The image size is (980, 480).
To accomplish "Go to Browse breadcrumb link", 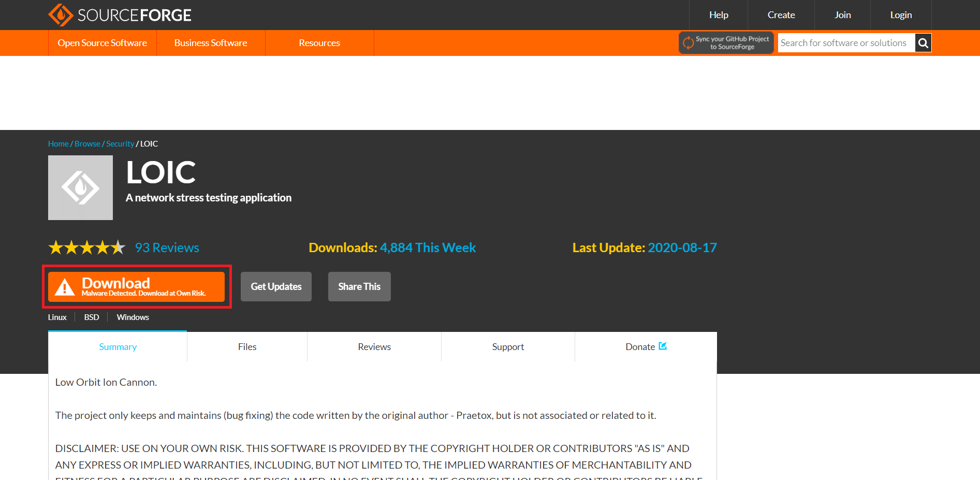I will tap(87, 144).
